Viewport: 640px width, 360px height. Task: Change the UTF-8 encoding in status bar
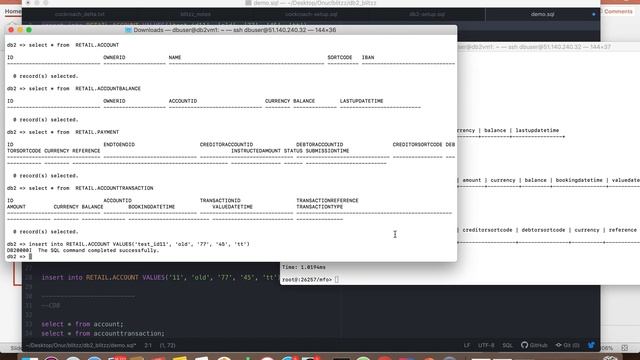click(486, 345)
